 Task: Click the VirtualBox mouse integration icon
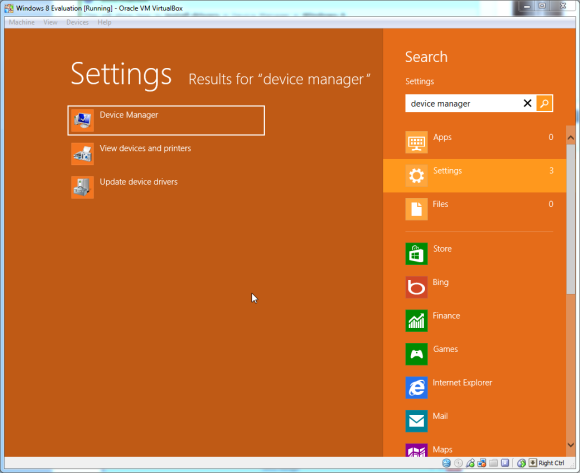click(x=522, y=463)
